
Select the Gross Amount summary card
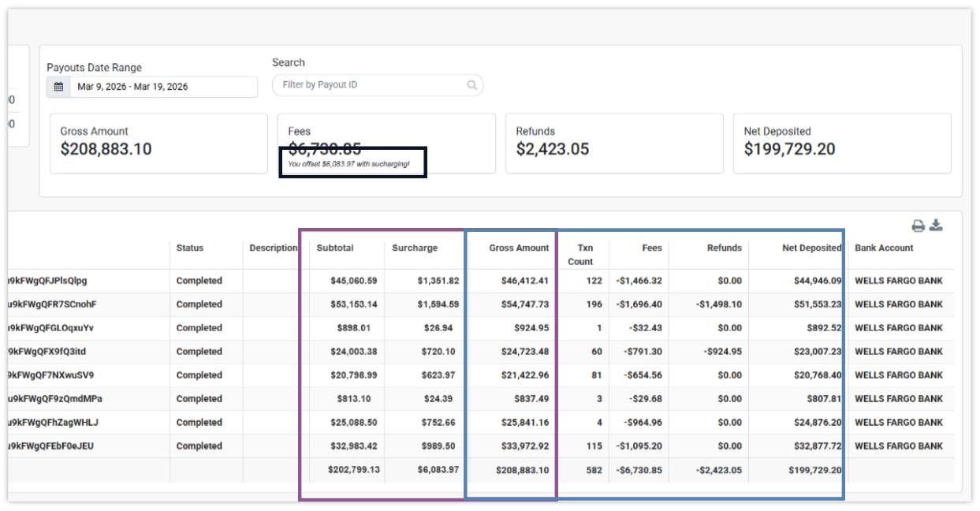click(x=158, y=144)
